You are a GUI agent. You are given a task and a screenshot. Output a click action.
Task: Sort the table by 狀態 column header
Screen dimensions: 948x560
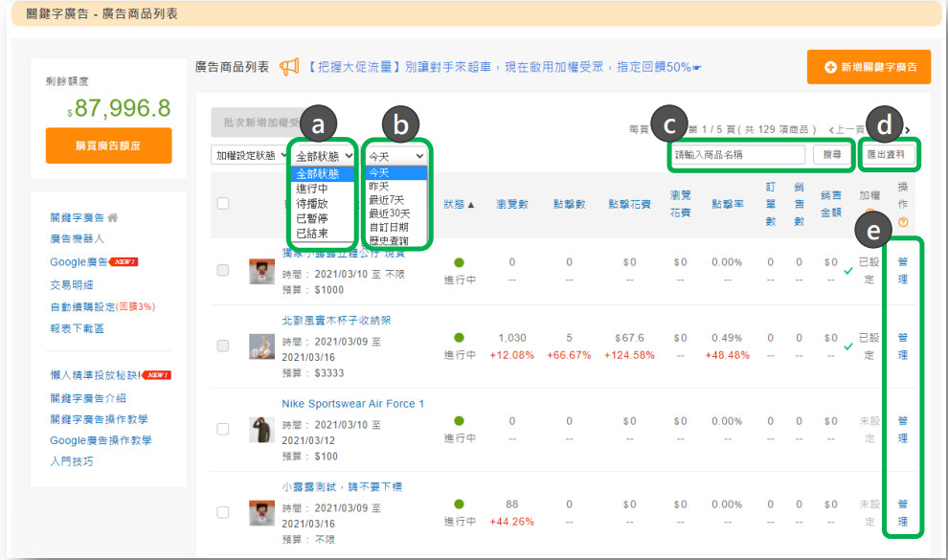point(459,204)
